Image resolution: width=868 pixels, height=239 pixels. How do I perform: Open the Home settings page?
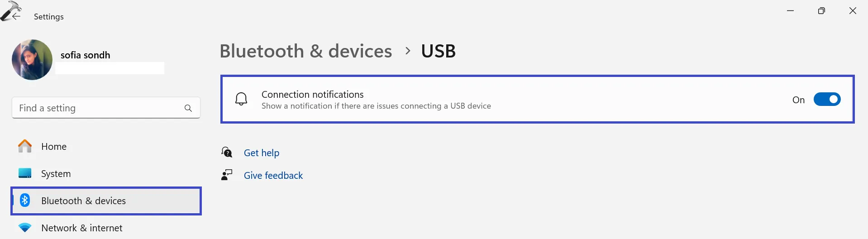click(54, 147)
